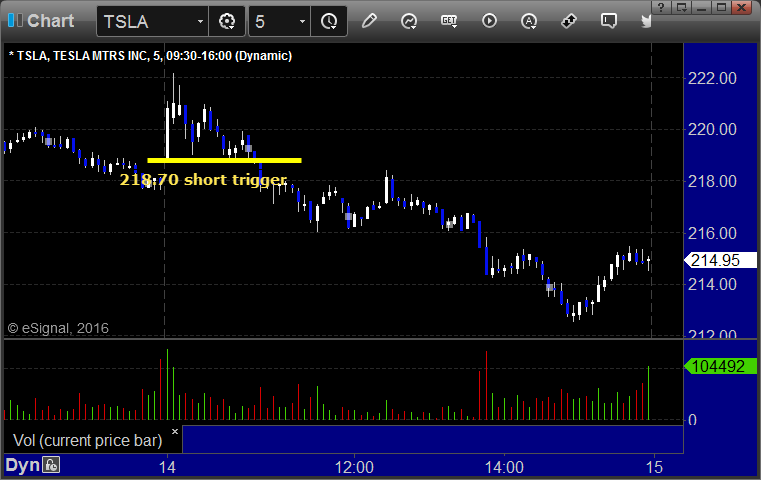Click the current price marker 214.95
Viewport: 761px width, 480px height.
click(x=720, y=261)
